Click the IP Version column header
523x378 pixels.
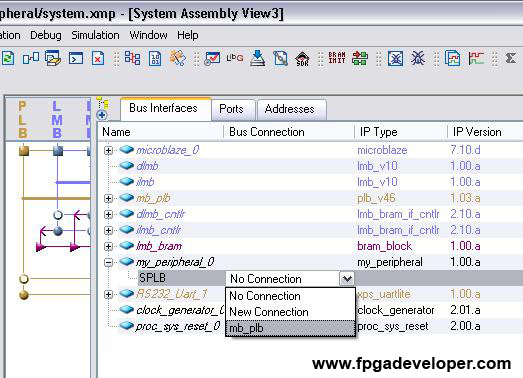pos(485,132)
